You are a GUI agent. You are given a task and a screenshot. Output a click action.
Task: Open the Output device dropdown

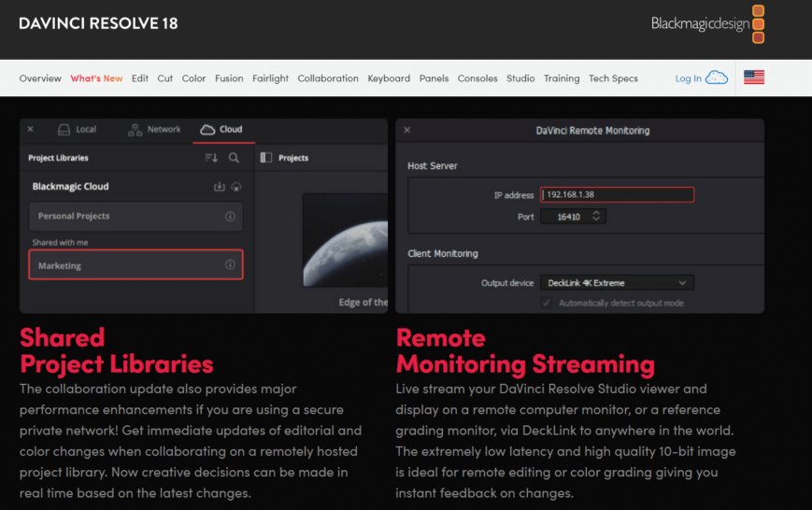click(617, 283)
